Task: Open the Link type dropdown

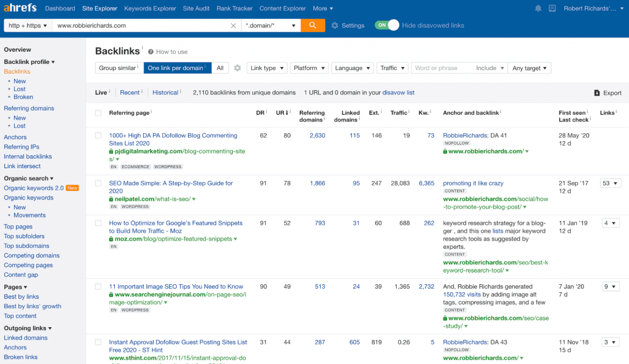Action: point(267,68)
